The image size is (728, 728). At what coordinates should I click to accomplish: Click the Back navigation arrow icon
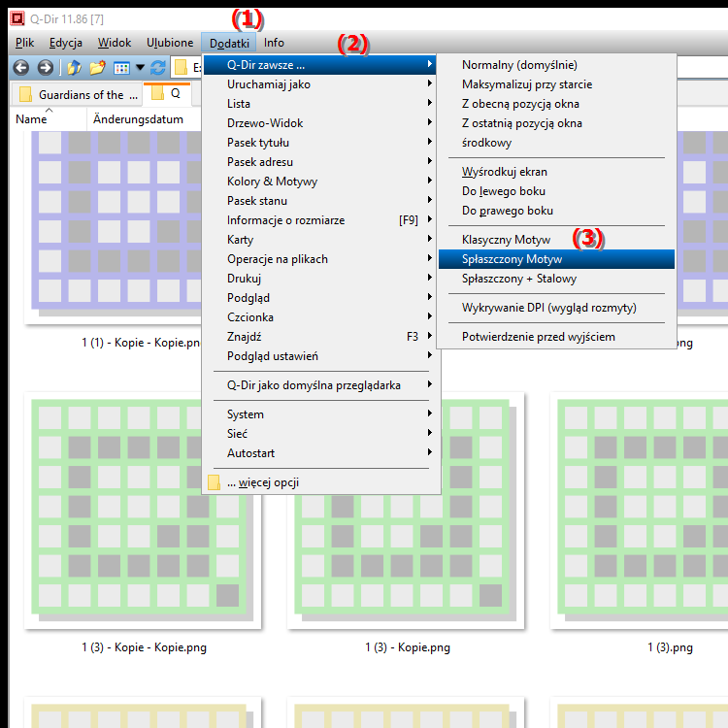(21, 68)
